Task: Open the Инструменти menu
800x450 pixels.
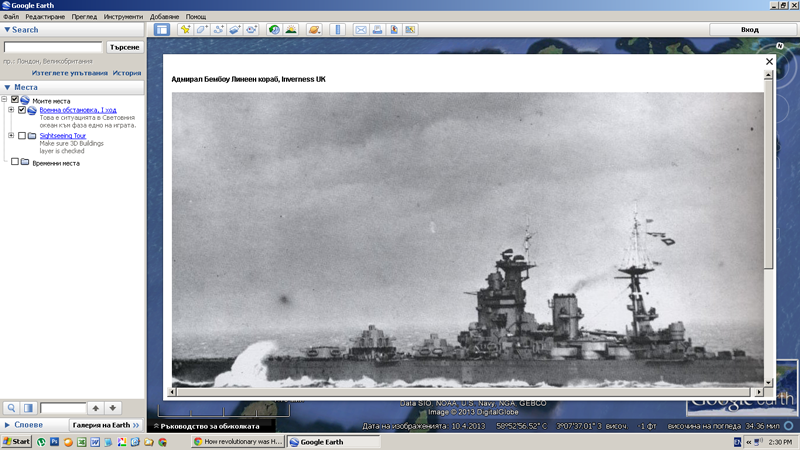Action: click(123, 17)
